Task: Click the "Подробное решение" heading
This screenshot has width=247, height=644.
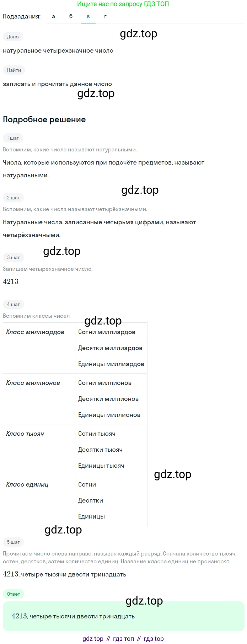Action: tap(44, 119)
